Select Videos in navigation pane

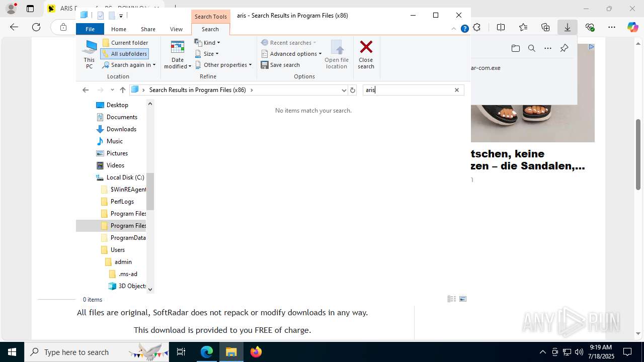tap(115, 165)
